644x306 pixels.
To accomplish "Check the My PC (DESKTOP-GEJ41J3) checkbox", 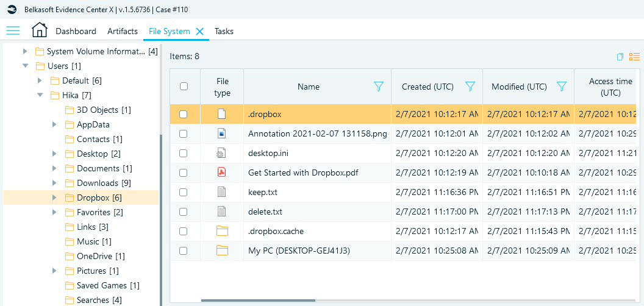I will [x=184, y=251].
